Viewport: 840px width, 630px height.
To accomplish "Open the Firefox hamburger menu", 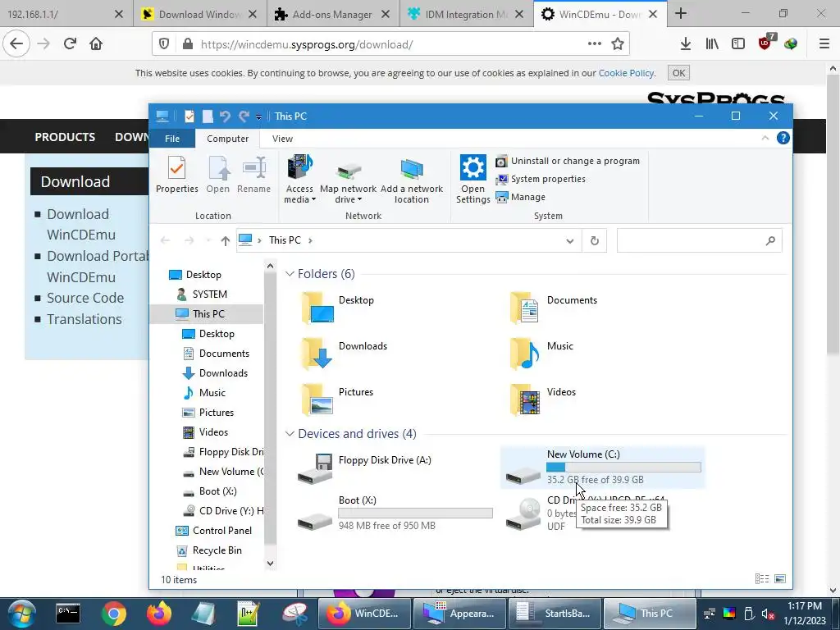I will click(824, 44).
